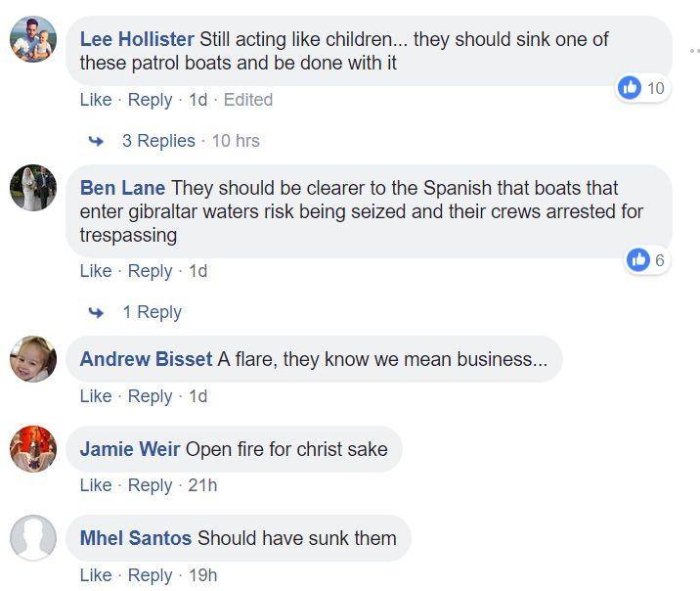Open the Mhel Santos name link
The width and height of the screenshot is (700, 591).
pyautogui.click(x=136, y=538)
